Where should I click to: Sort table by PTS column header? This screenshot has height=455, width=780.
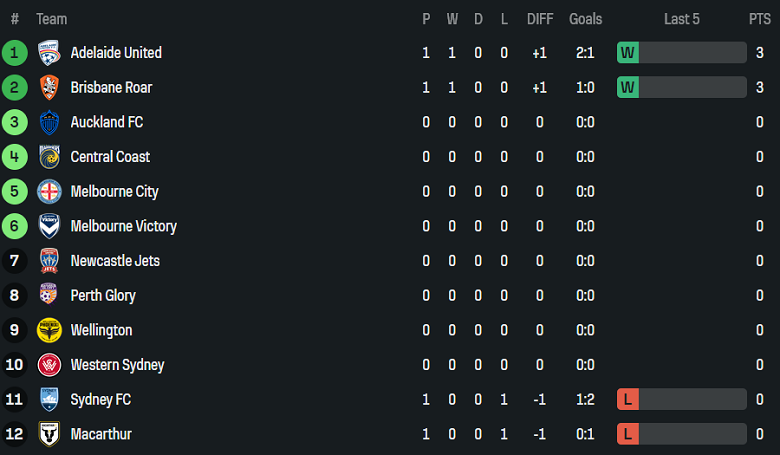coord(759,19)
